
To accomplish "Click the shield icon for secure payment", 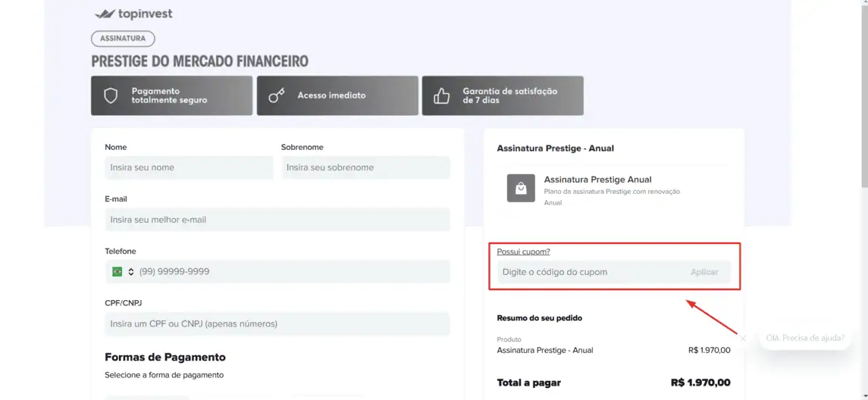I will 111,95.
